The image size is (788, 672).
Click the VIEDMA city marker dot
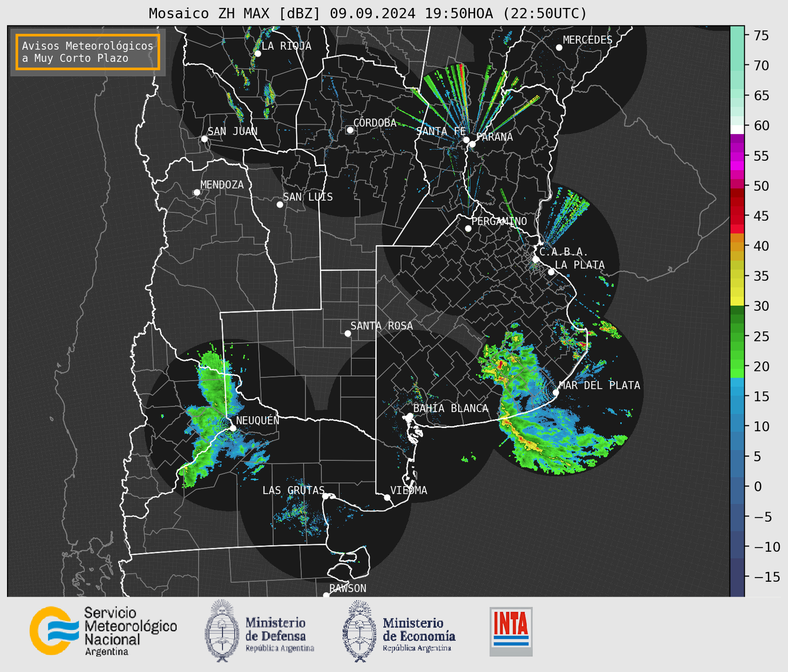pos(387,497)
